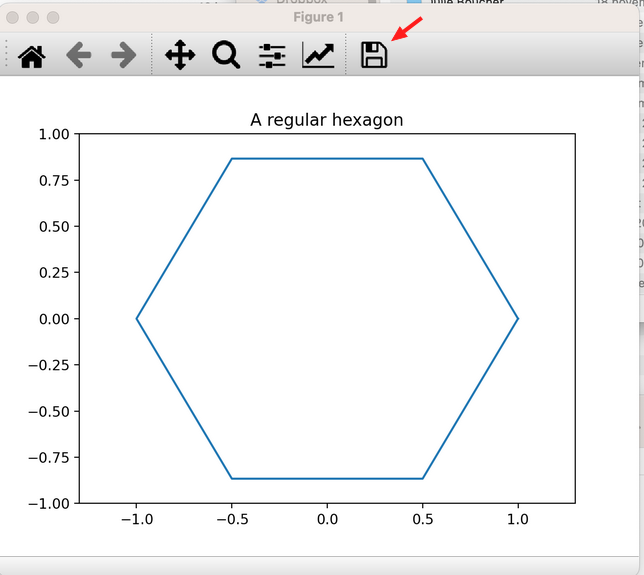Activate the Pan axes tool
This screenshot has width=644, height=575.
(x=180, y=56)
